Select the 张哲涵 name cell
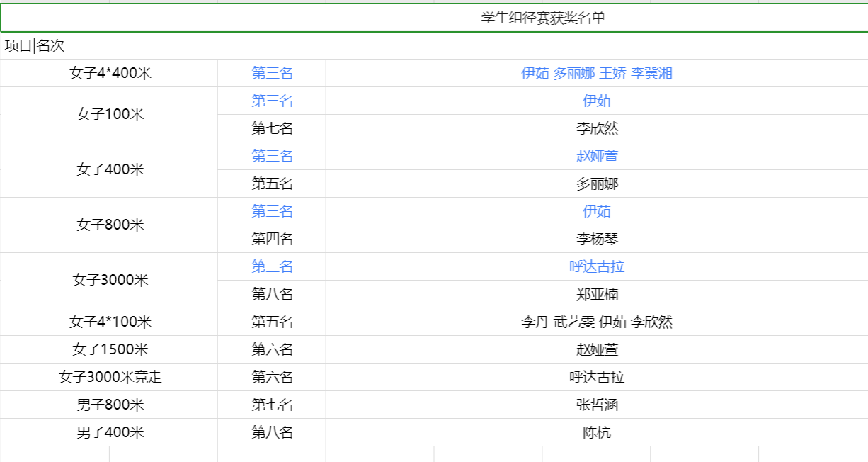The width and height of the screenshot is (868, 462). coord(596,405)
